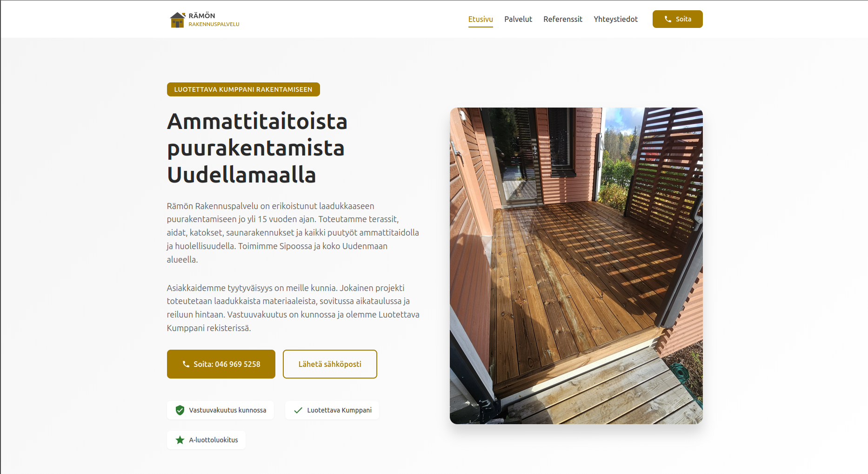Click the phone icon in the call number button
Image resolution: width=868 pixels, height=474 pixels.
[x=186, y=364]
